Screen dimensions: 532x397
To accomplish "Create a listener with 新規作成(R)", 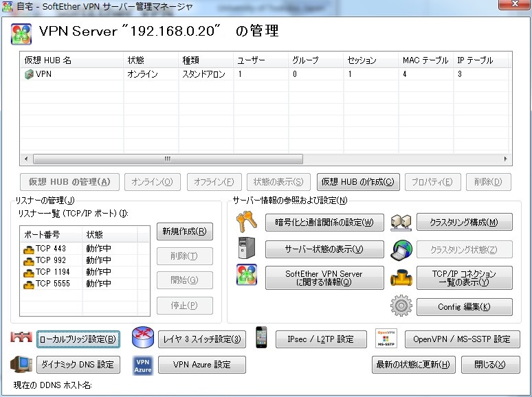I will [185, 231].
